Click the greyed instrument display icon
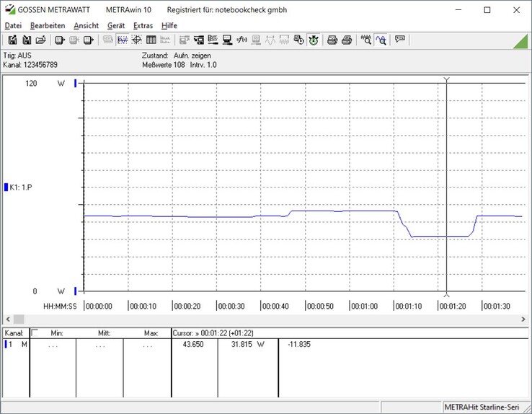Image resolution: width=532 pixels, height=414 pixels. pyautogui.click(x=256, y=40)
